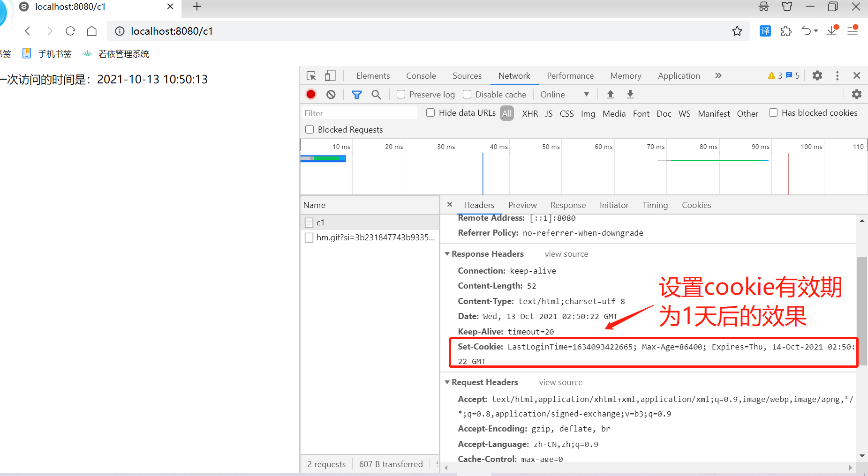This screenshot has height=476, width=868.
Task: Open the request Preview tab
Action: [522, 205]
